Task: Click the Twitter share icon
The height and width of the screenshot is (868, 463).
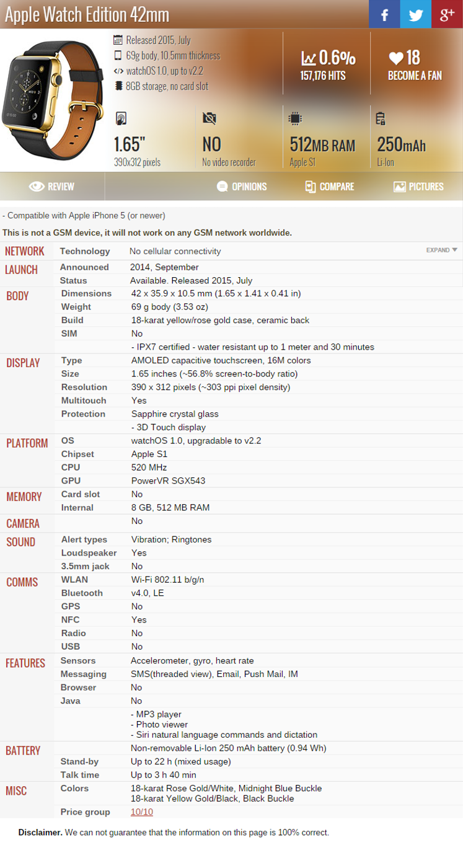Action: 415,14
